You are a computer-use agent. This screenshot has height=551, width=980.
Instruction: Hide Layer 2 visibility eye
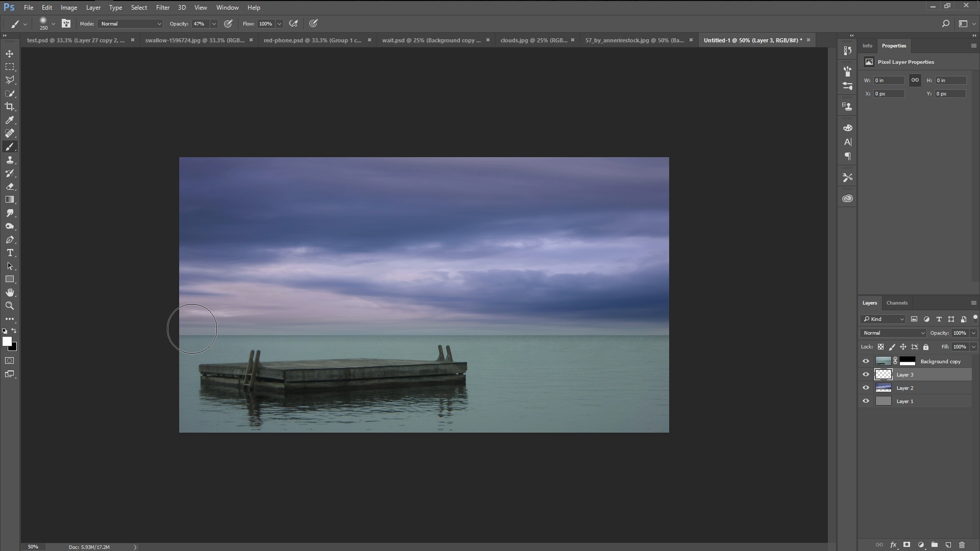[866, 388]
